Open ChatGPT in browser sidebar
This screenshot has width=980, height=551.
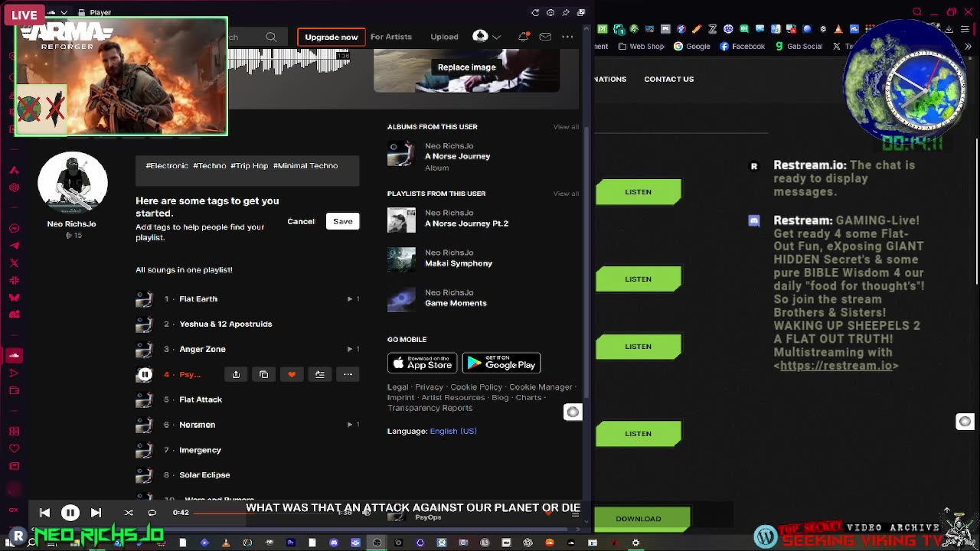pos(14,187)
